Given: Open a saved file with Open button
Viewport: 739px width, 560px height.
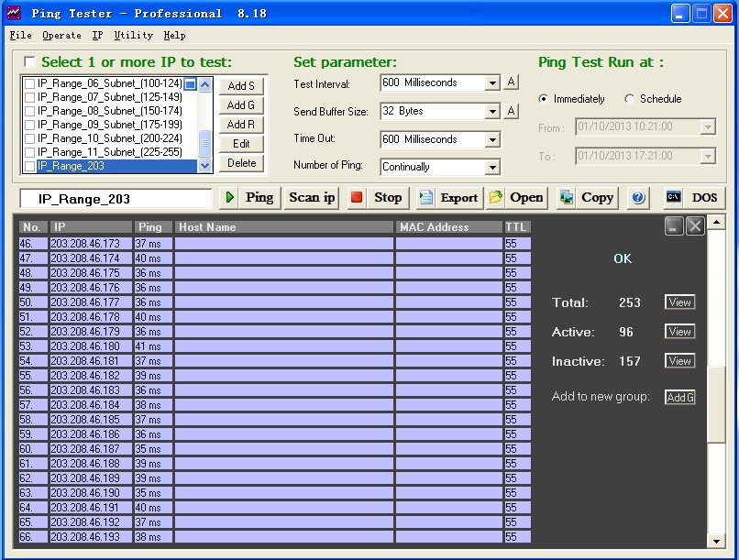Looking at the screenshot, I should click(516, 198).
